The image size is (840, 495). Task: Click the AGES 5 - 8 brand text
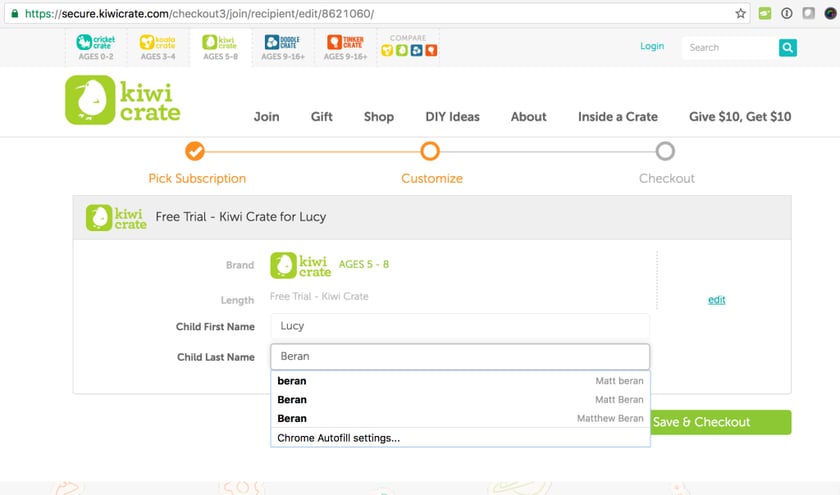pyautogui.click(x=364, y=264)
